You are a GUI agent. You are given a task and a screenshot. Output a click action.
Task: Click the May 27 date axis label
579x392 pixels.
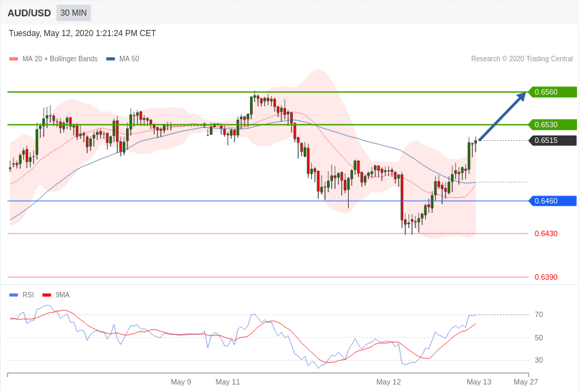(x=526, y=382)
